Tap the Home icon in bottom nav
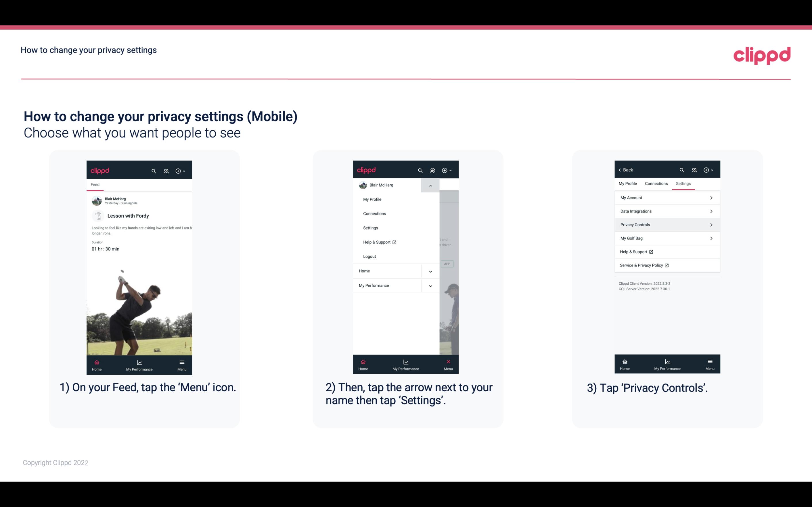812x507 pixels. point(97,363)
